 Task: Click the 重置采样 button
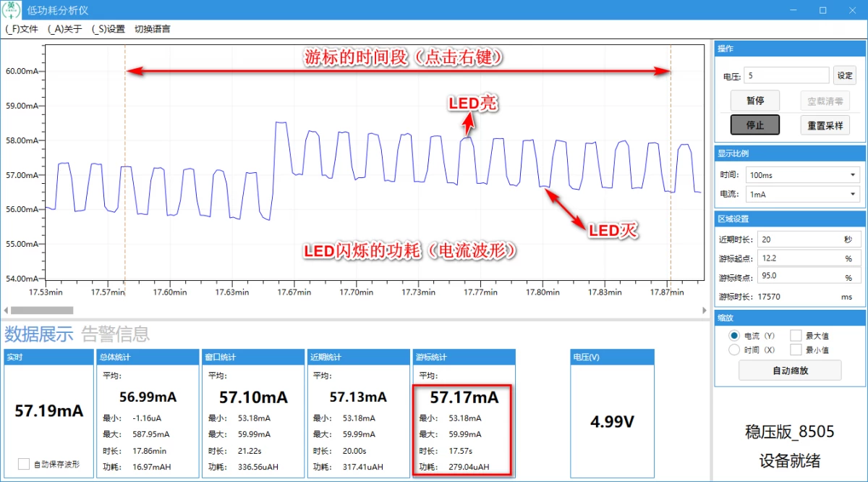(825, 124)
